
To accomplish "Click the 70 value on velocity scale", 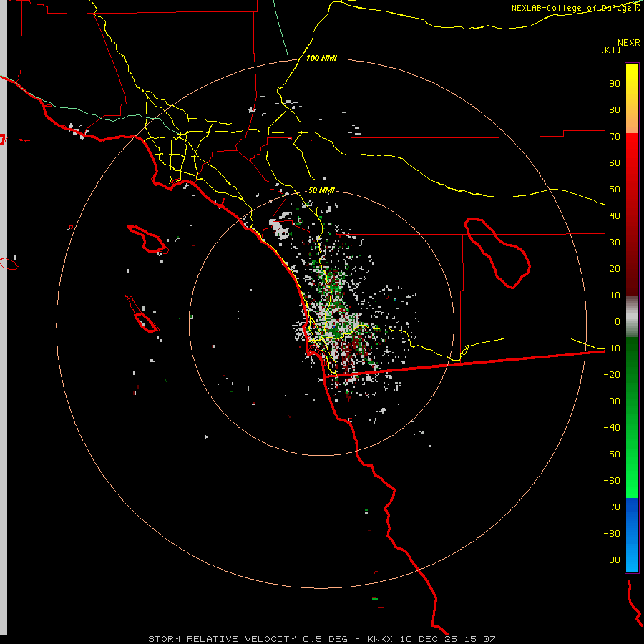I will pos(615,137).
